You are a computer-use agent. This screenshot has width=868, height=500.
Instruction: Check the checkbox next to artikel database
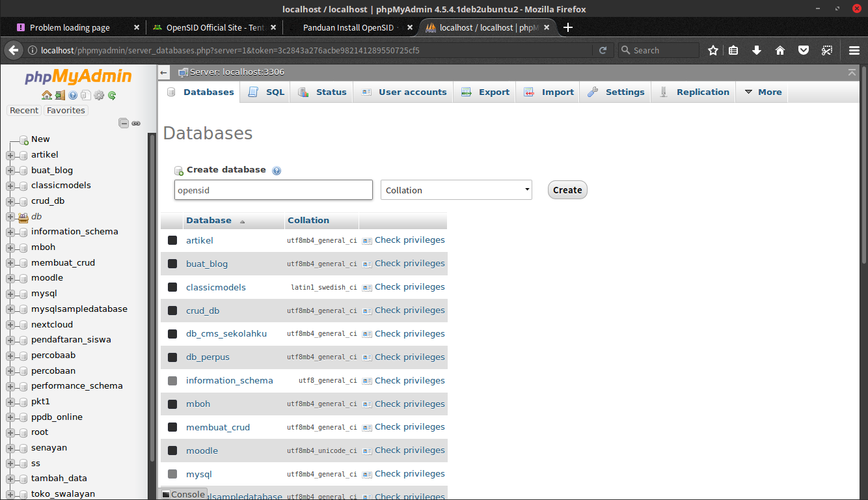point(172,240)
